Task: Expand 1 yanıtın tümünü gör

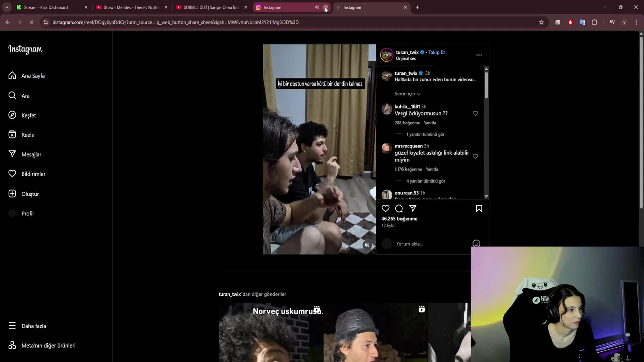Action: point(425,134)
